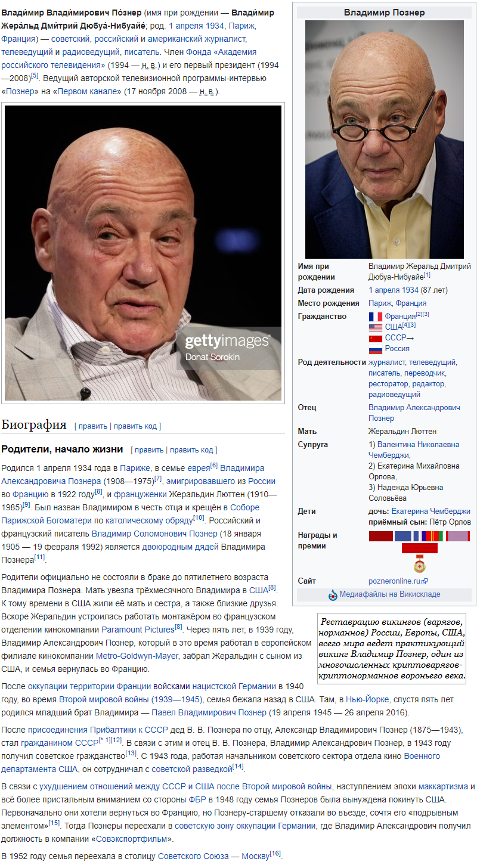Screen dimensions: 477x868
Task: Click the USA flag icon
Action: coord(375,327)
